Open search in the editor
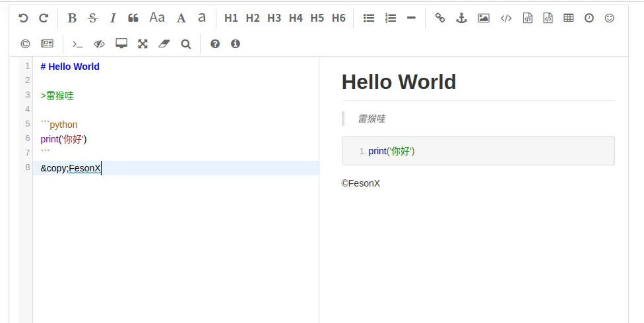644x323 pixels. click(186, 44)
